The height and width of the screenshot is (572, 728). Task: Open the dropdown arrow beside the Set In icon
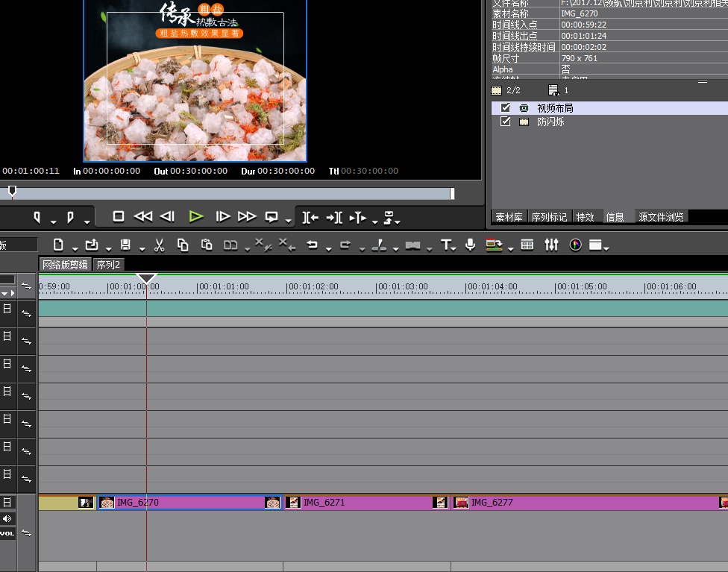pos(54,222)
